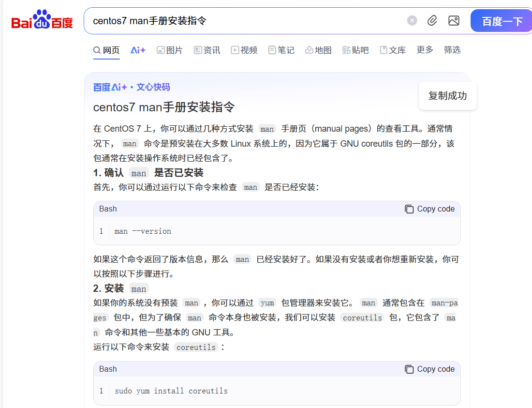Open the Baidu logo homepage link
Viewport: 532px width, 408px height.
point(42,20)
